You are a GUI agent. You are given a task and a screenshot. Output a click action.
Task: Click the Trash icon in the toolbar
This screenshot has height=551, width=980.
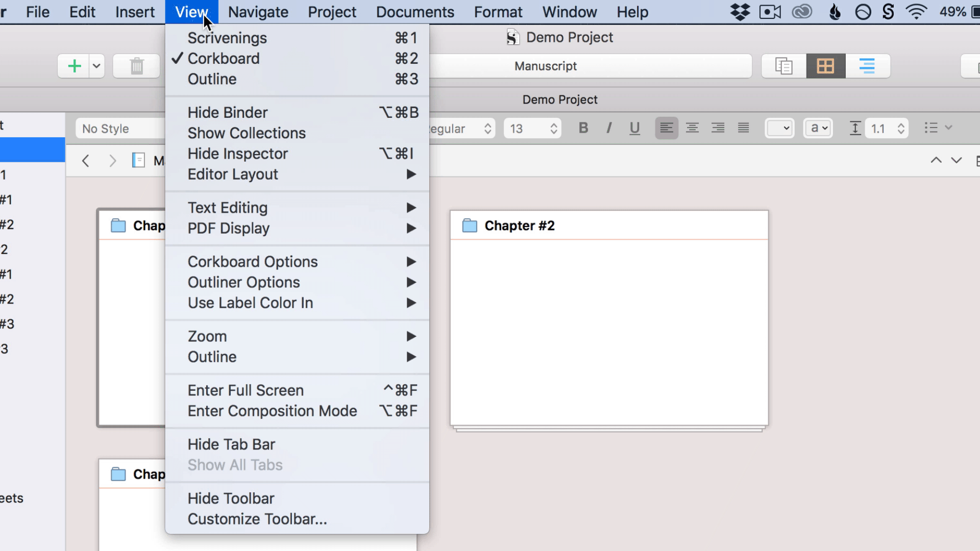coord(136,66)
